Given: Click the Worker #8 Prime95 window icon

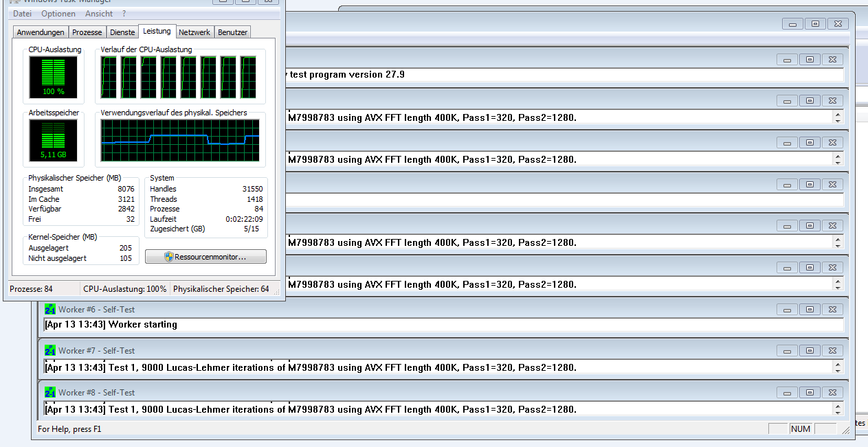Looking at the screenshot, I should pyautogui.click(x=49, y=393).
